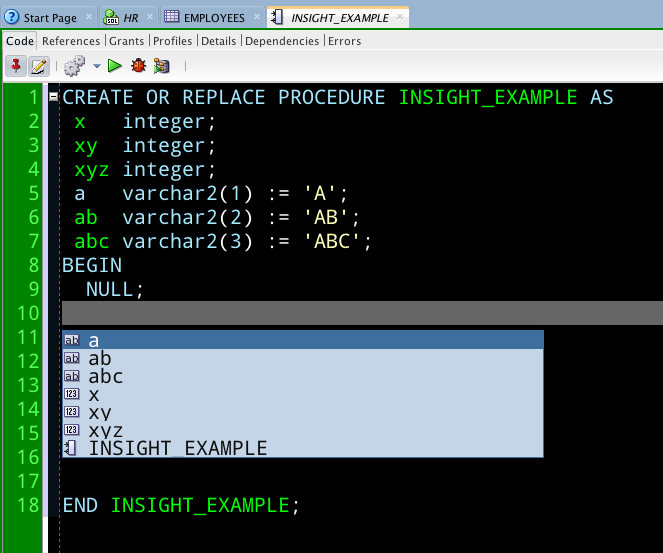Start debugging with the ladybug icon
This screenshot has width=663, height=553.
click(x=139, y=66)
